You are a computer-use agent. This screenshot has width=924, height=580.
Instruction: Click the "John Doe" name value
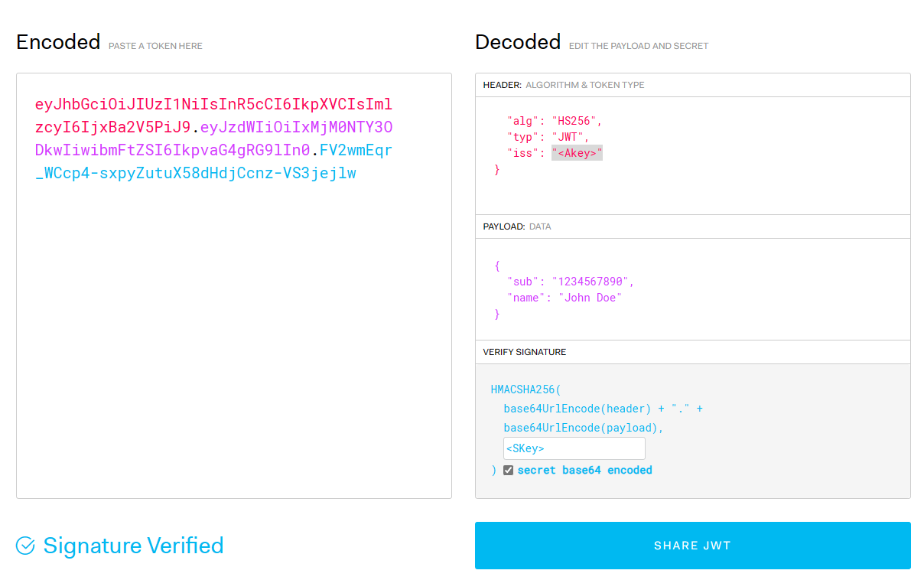(590, 298)
